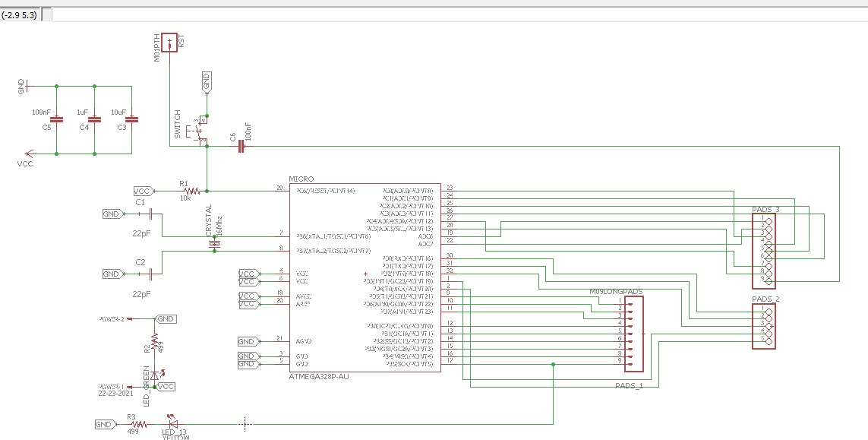Select the C2 capacitor symbol
The image size is (868, 440).
[x=150, y=274]
